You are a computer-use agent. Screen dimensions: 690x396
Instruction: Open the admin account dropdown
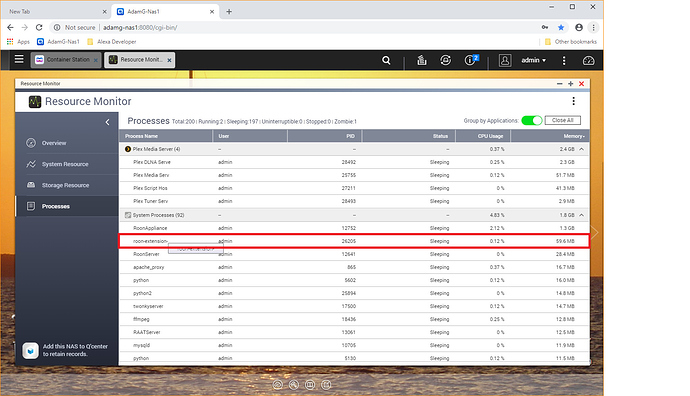pyautogui.click(x=533, y=60)
